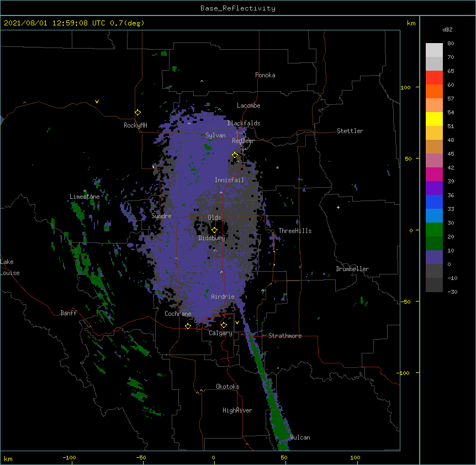Click the Base_Reflectivity title text
The width and height of the screenshot is (476, 465).
tap(238, 8)
